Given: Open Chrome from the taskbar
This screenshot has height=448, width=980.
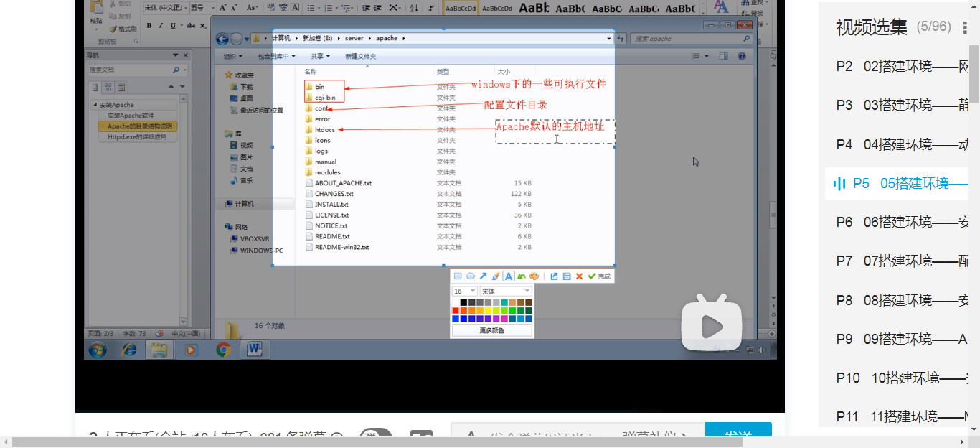Looking at the screenshot, I should [x=224, y=350].
